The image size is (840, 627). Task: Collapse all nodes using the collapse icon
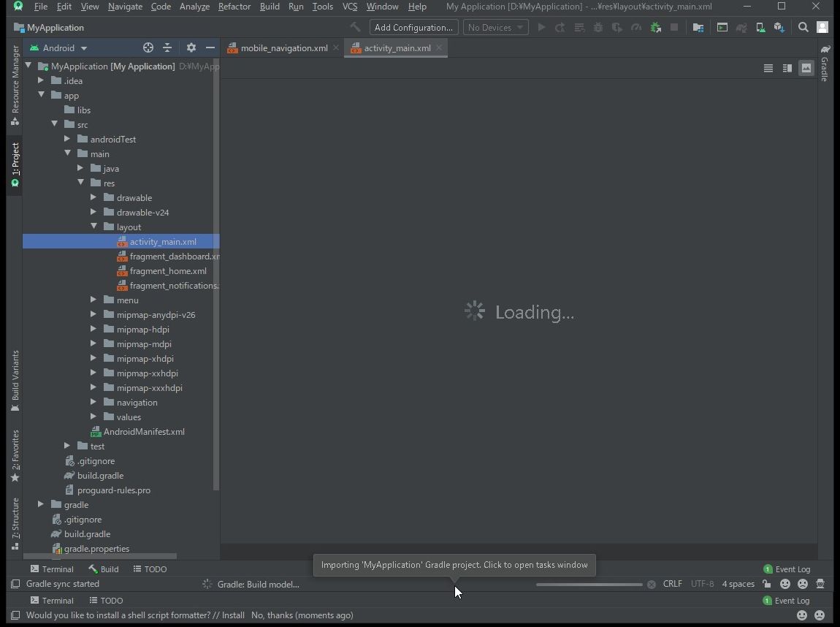click(167, 47)
